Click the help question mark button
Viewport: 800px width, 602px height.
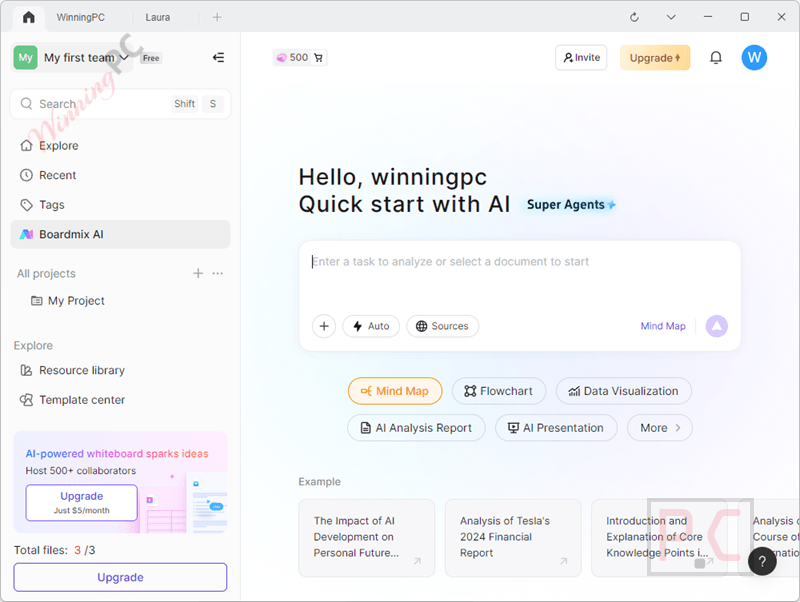[762, 561]
